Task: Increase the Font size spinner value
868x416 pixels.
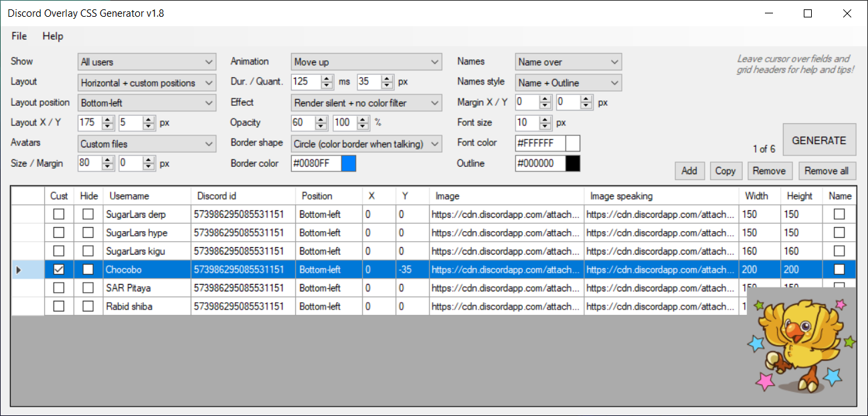Action: (x=545, y=120)
